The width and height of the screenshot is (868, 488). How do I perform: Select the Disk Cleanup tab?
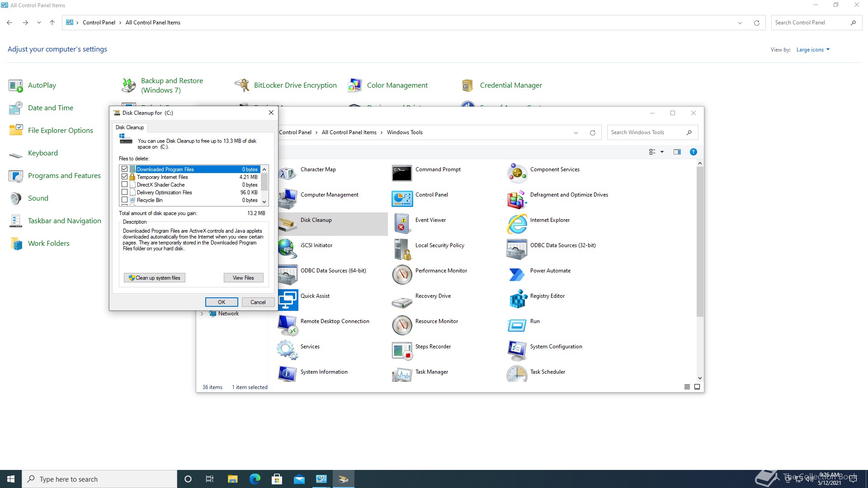(x=130, y=127)
